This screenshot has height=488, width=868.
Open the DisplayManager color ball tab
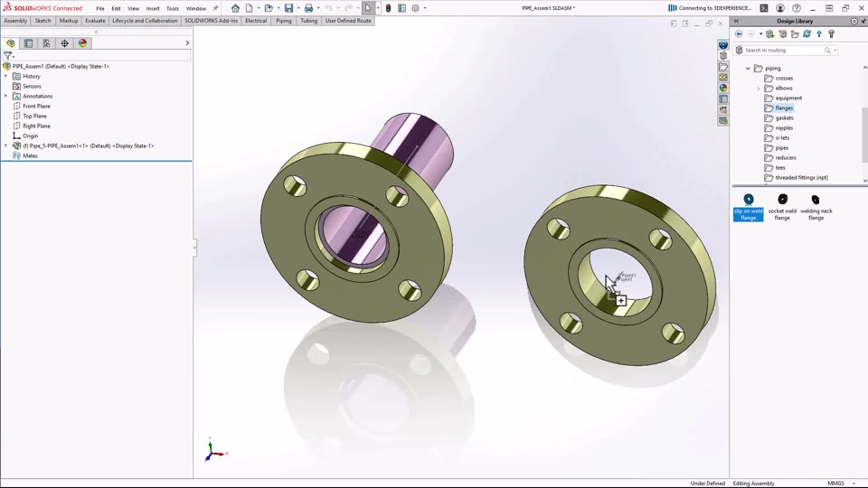pos(82,43)
